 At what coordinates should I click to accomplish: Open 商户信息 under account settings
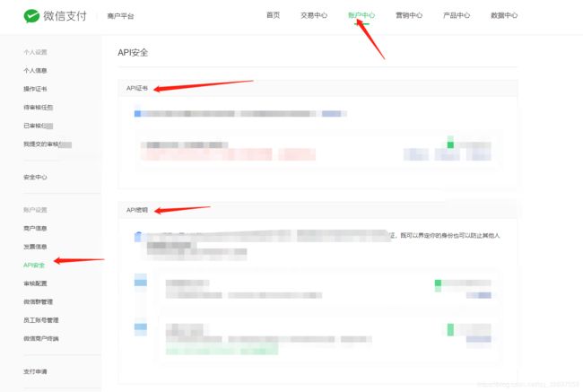tap(35, 229)
